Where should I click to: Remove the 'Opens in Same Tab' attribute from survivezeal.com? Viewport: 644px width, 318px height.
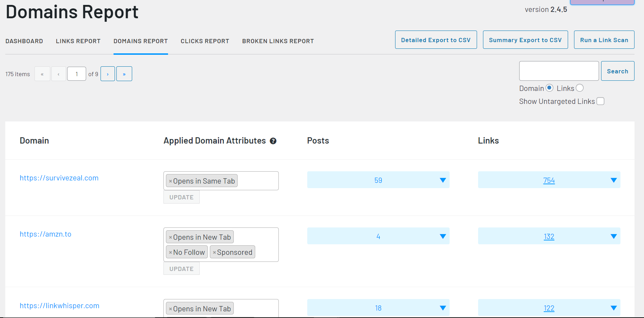[170, 181]
